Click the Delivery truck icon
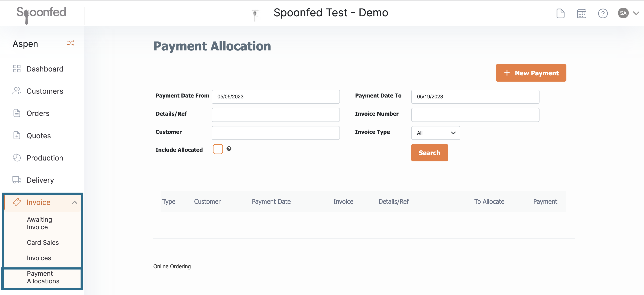644x295 pixels. click(17, 180)
